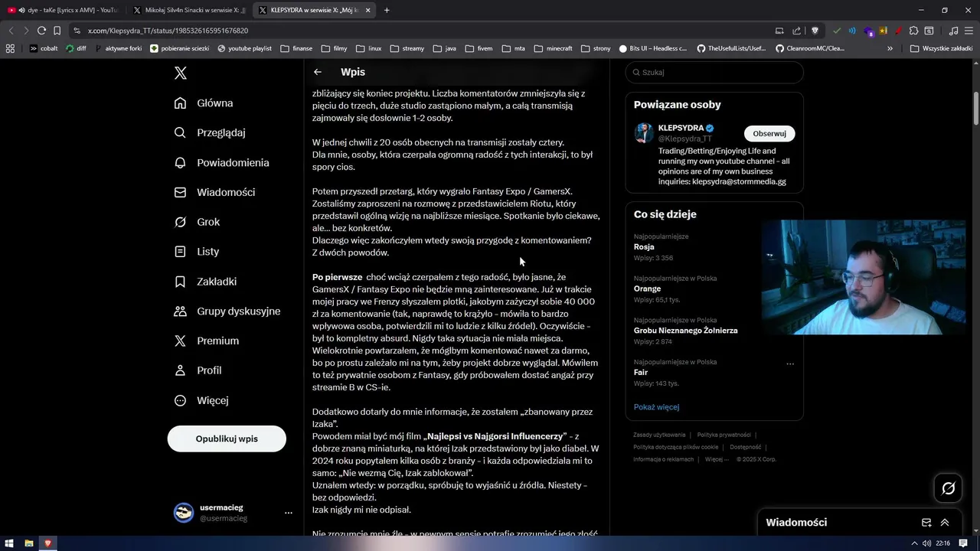This screenshot has width=980, height=551.
Task: Close the KLEPSYDRA browser tab
Action: click(x=368, y=11)
